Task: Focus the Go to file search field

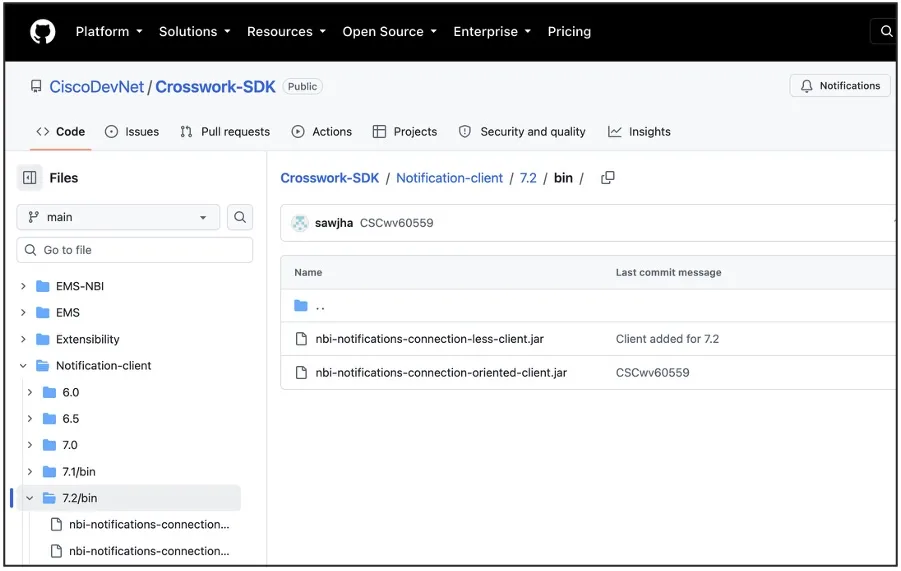Action: point(134,250)
